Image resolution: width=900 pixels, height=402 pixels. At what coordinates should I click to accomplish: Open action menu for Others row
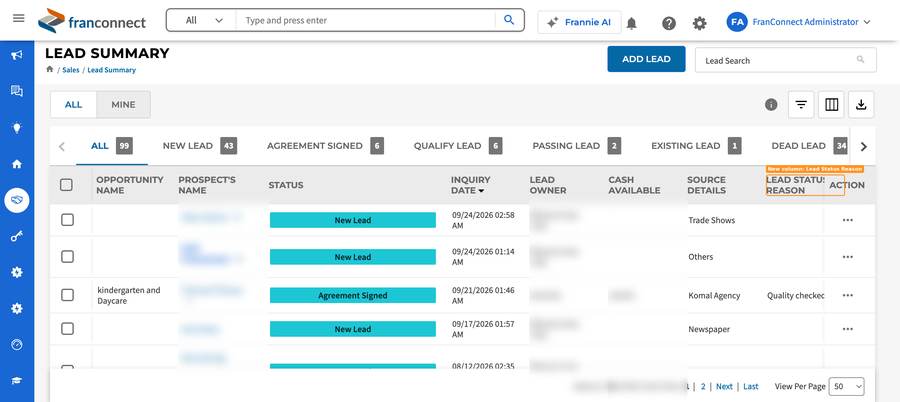point(847,257)
